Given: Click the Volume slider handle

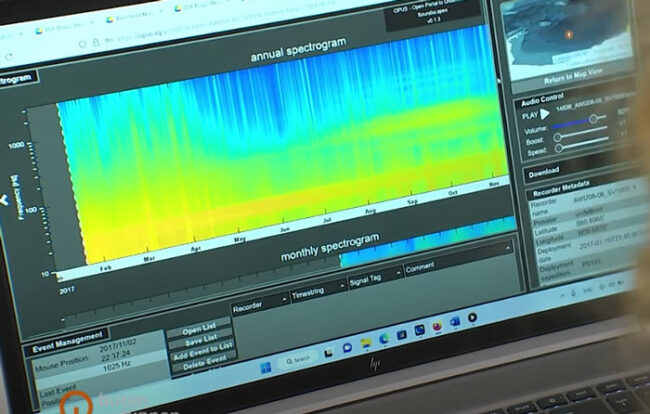Looking at the screenshot, I should pyautogui.click(x=592, y=118).
